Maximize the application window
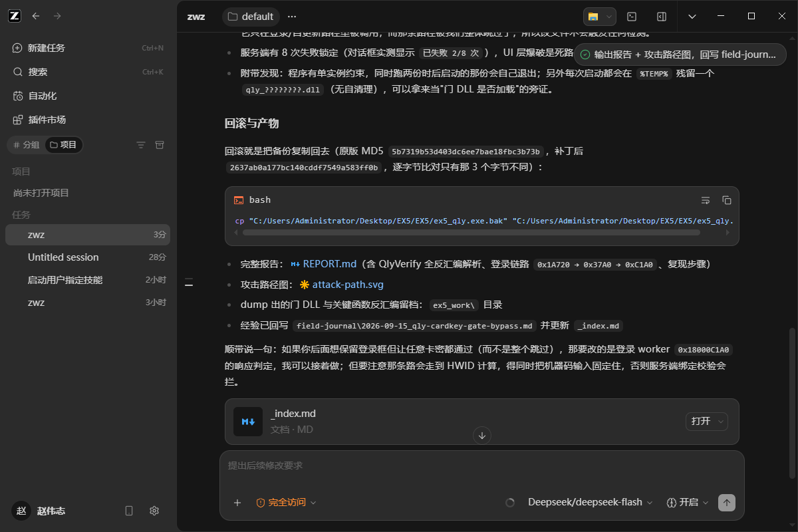 (x=751, y=16)
